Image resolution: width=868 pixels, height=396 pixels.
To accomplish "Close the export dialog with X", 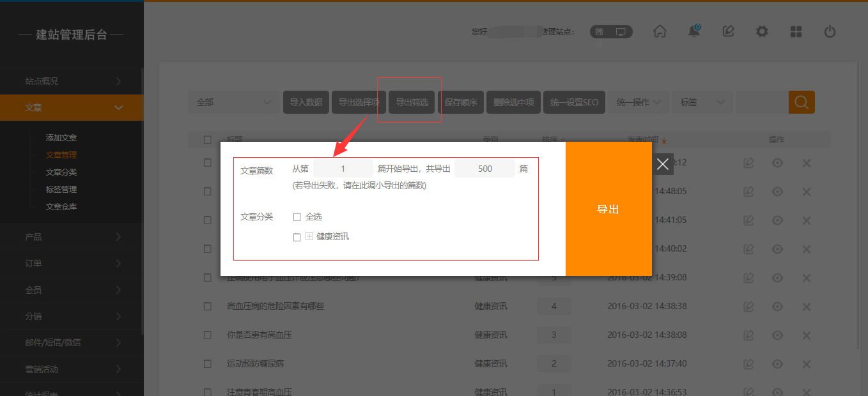I will tap(663, 164).
